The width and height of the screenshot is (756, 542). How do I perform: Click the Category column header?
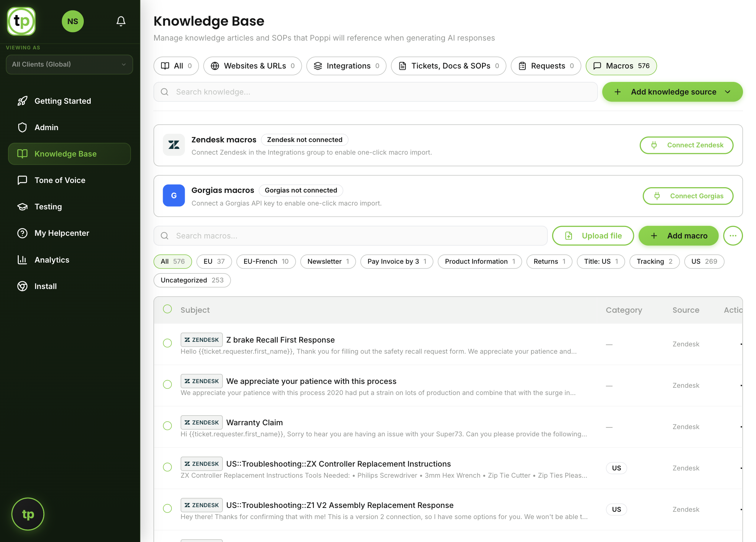[x=624, y=310]
